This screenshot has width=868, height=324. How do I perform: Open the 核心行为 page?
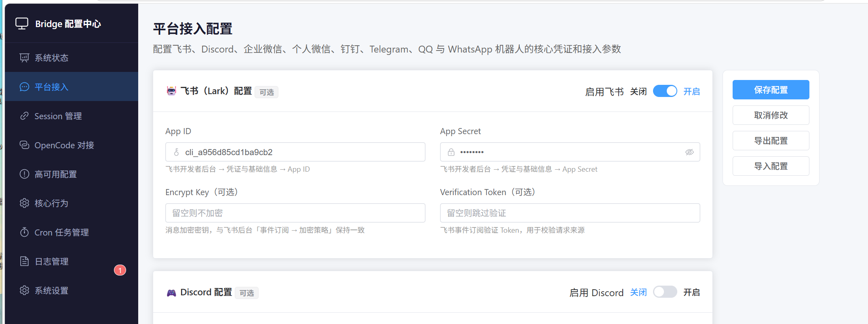pyautogui.click(x=72, y=203)
